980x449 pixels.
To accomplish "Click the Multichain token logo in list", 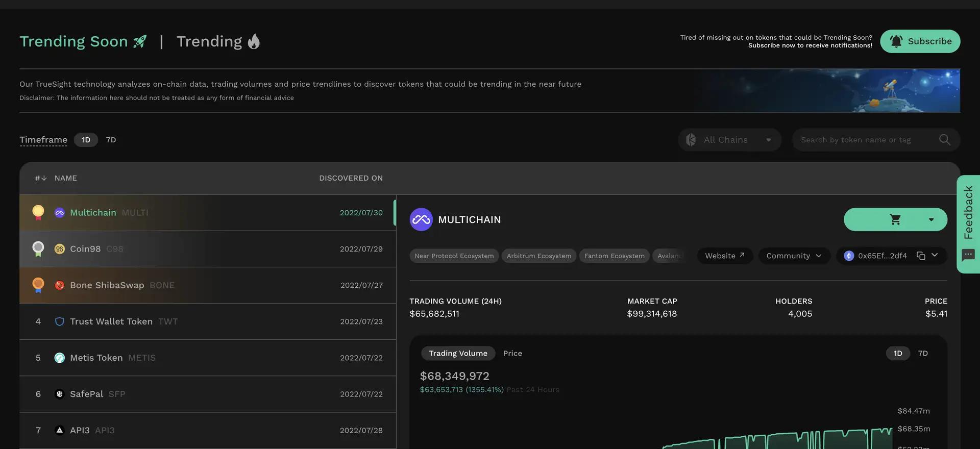I will 60,213.
